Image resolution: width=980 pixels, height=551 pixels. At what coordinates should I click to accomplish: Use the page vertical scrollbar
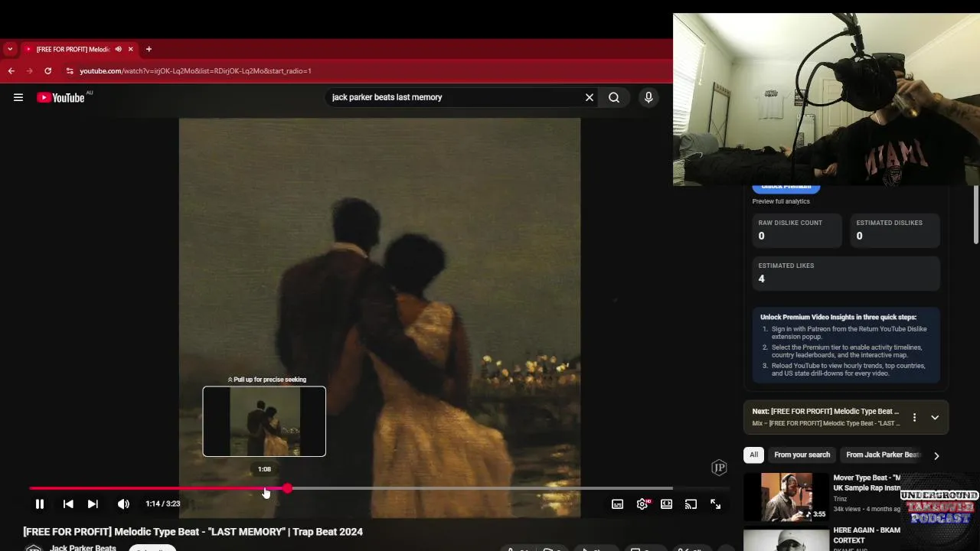point(975,215)
